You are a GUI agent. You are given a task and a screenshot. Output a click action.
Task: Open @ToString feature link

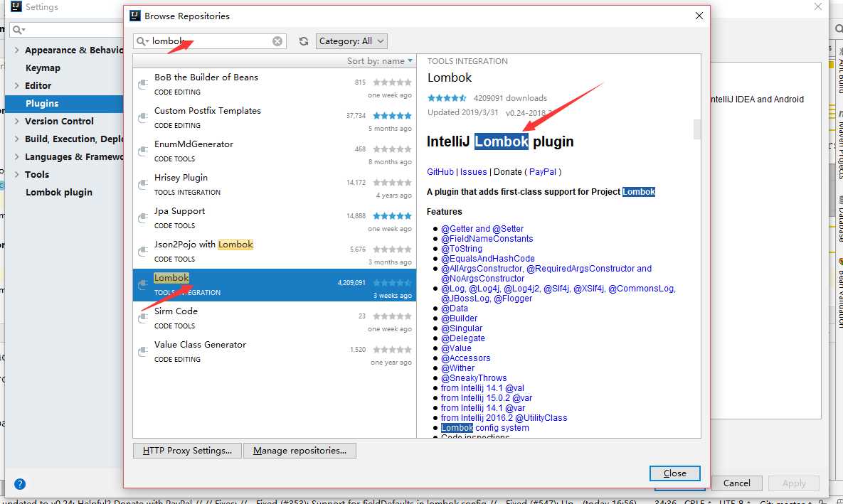tap(461, 249)
